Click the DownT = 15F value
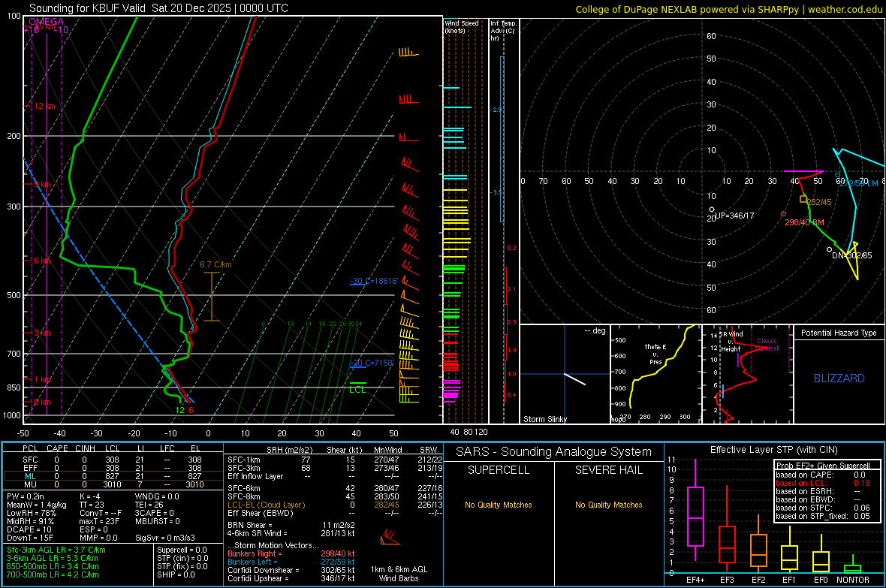 [x=30, y=538]
